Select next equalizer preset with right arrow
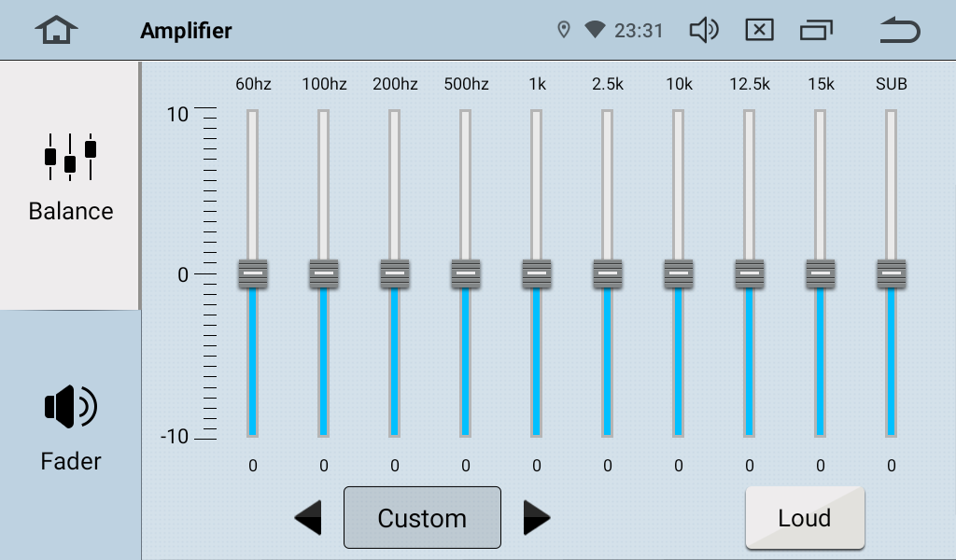This screenshot has width=956, height=560. [536, 518]
